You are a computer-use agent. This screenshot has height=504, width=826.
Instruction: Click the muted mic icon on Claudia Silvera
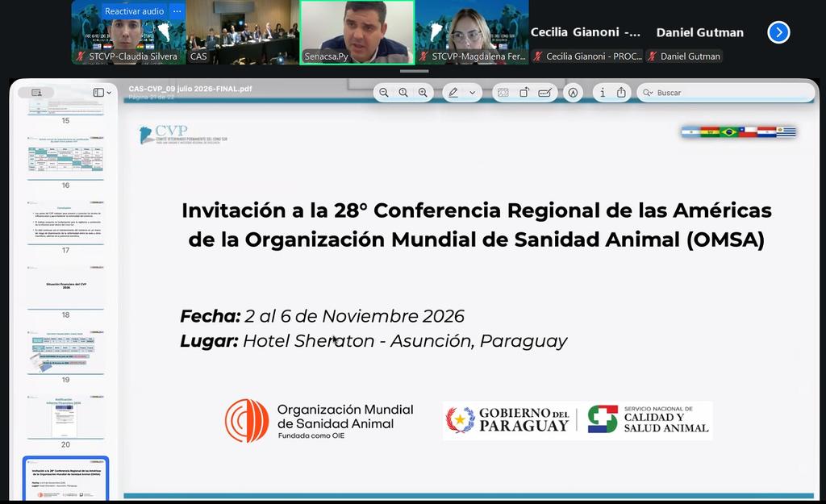[81, 56]
